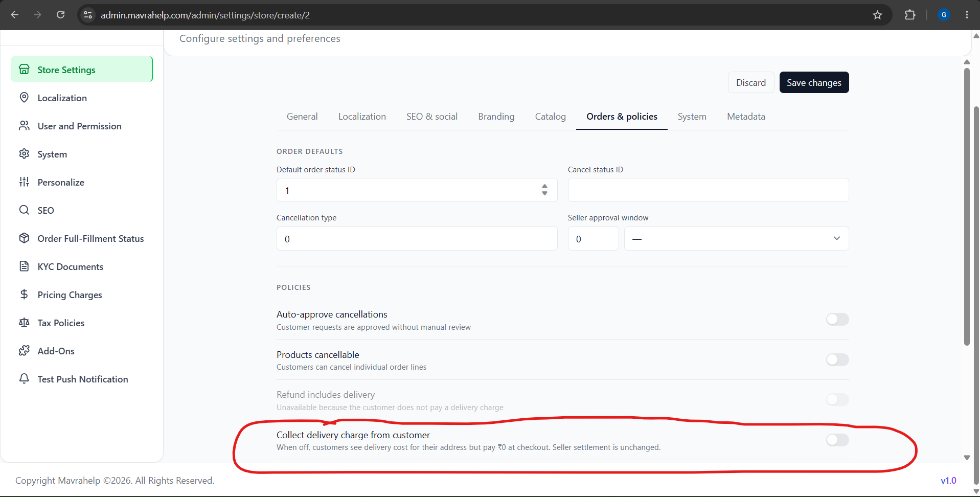Bookmark this page with the star icon
Viewport: 980px width, 497px height.
click(877, 15)
